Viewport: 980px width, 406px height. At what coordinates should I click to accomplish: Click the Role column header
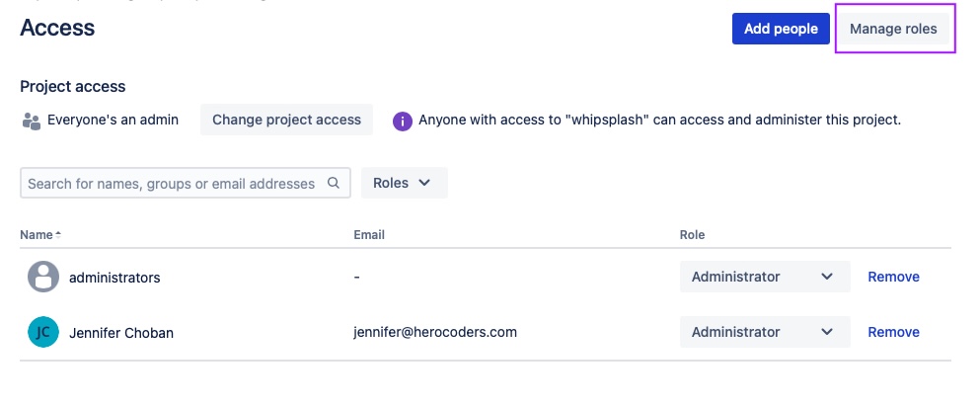pos(693,235)
